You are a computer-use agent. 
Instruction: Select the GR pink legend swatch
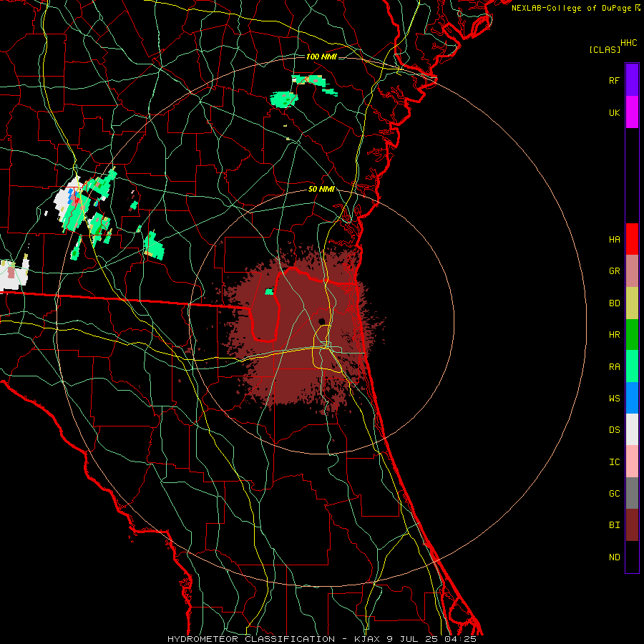pyautogui.click(x=632, y=271)
